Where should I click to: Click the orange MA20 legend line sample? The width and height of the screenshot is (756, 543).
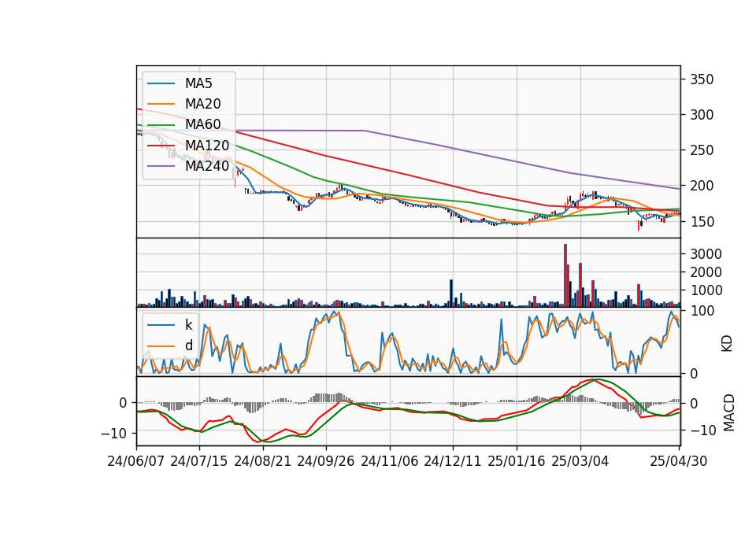(x=161, y=104)
